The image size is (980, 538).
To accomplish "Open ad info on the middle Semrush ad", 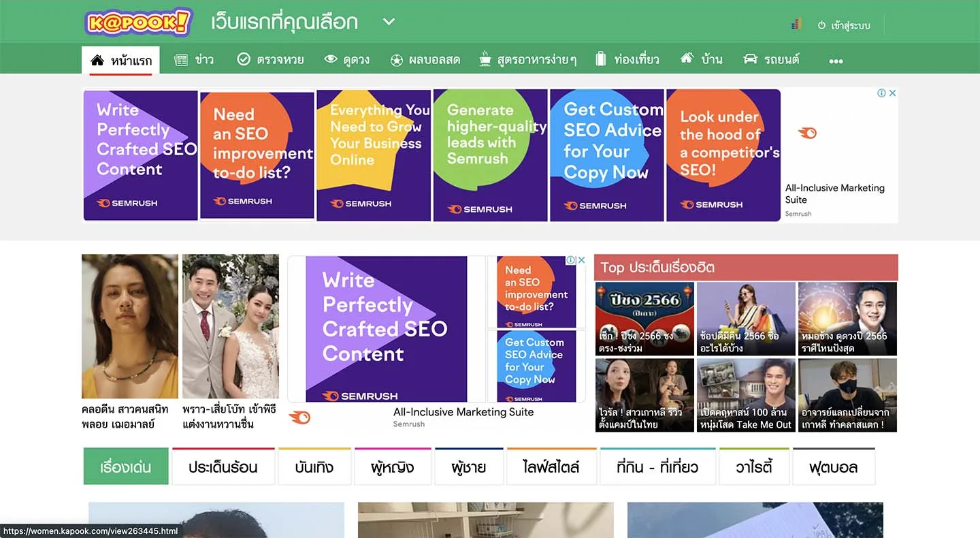I will point(571,260).
